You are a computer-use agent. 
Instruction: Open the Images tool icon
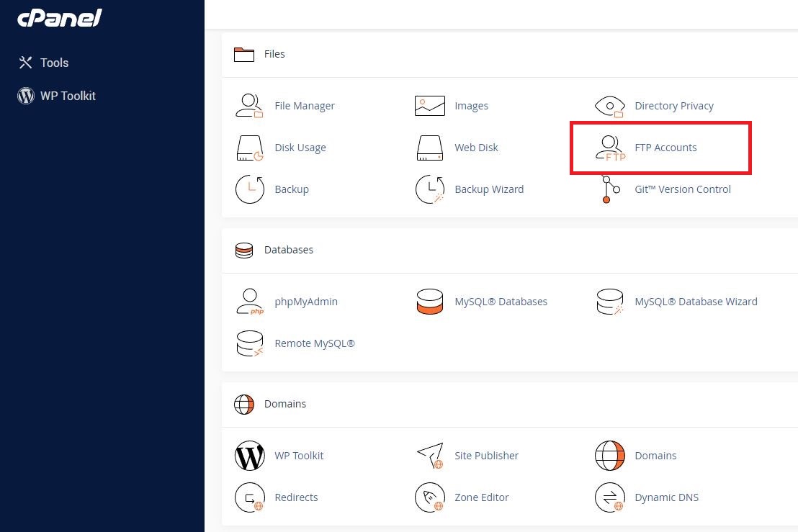coord(429,106)
